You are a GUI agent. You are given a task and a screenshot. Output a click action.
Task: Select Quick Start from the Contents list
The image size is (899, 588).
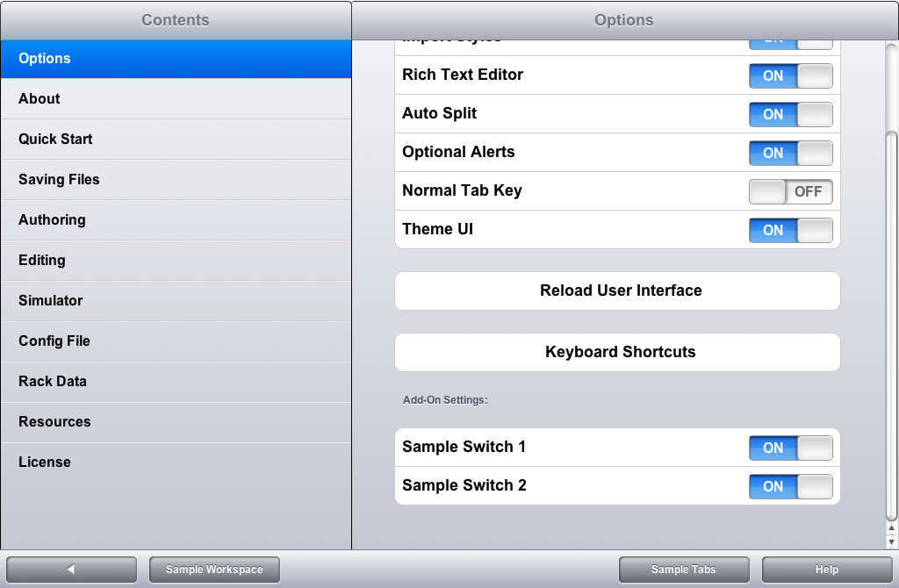point(176,139)
